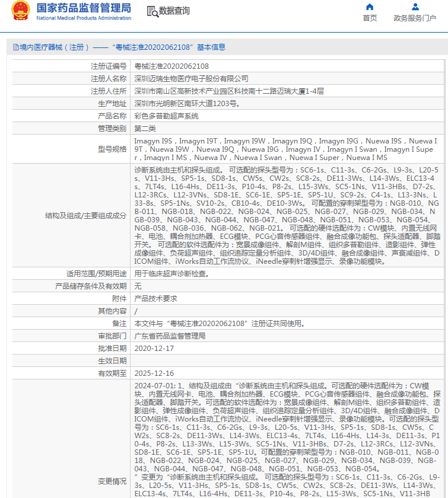Click the 型号规格 models text block
Screen dimensions: 448x498
coord(285,149)
